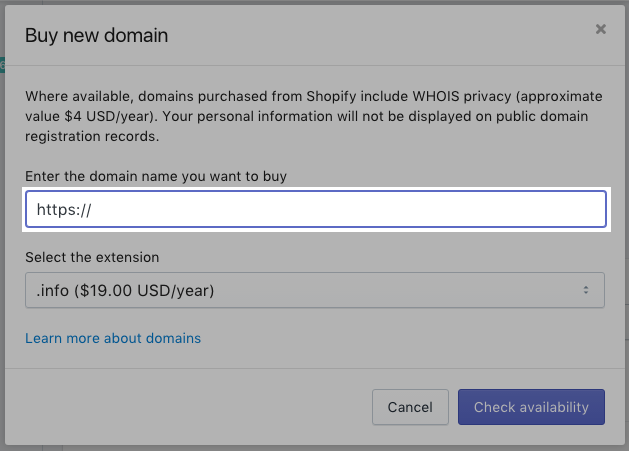
Task: Click the 'Enter the domain name' label
Action: tap(156, 177)
